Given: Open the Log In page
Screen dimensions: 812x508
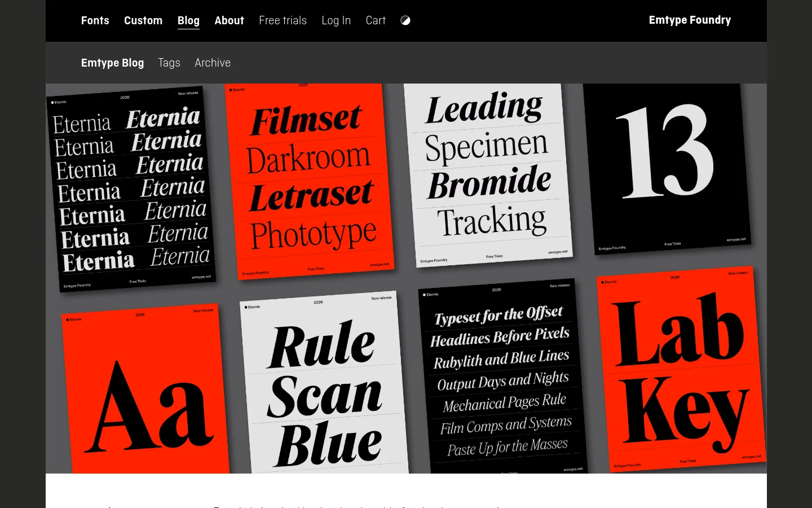Looking at the screenshot, I should pyautogui.click(x=336, y=20).
